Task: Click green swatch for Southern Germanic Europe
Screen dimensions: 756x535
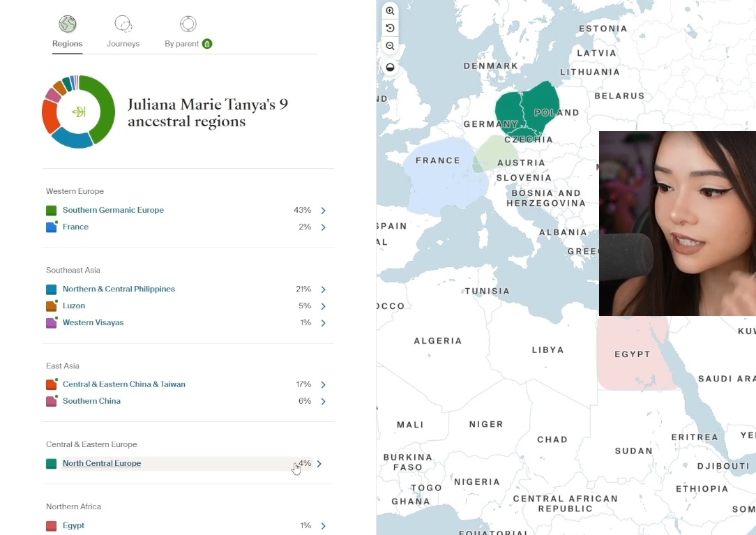Action: pos(51,211)
